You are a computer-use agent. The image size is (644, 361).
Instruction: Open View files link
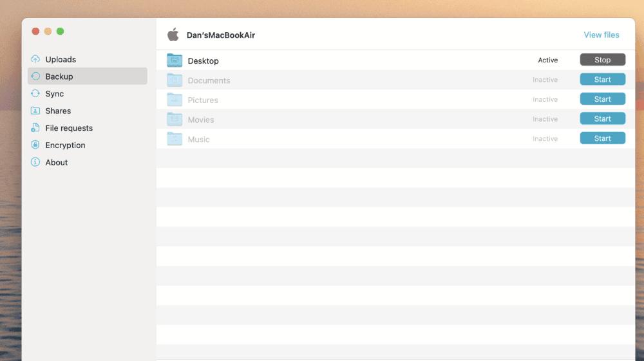pyautogui.click(x=601, y=35)
